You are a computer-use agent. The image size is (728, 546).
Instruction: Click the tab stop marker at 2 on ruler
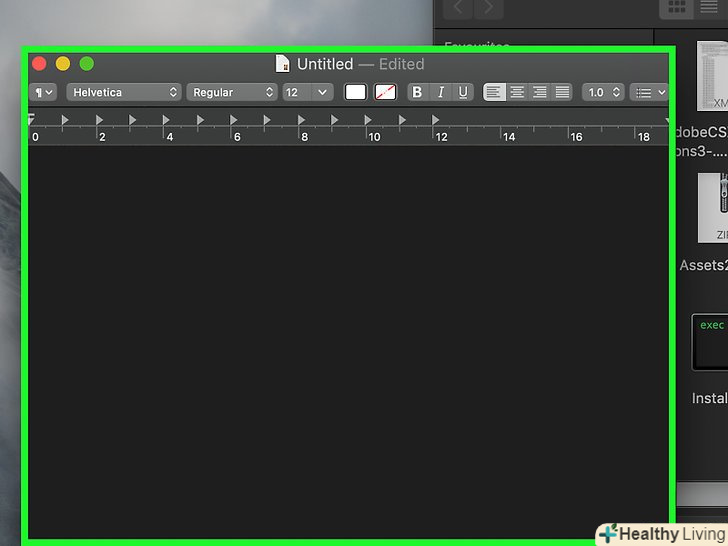[98, 120]
